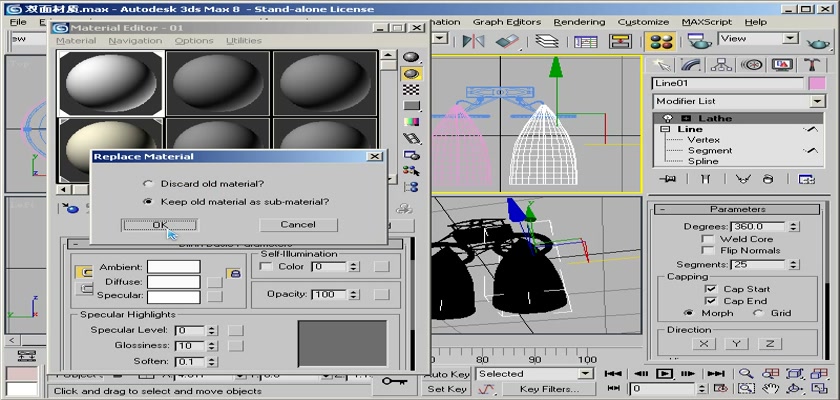Screen dimensions: 840x400
Task: Click Configure Modifier Sets icon
Action: [806, 179]
